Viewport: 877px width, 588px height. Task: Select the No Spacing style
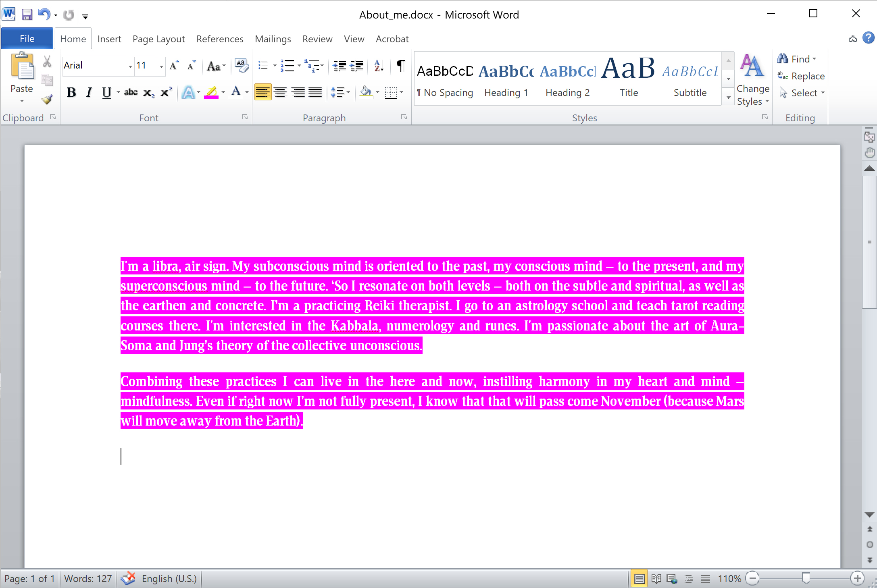click(x=445, y=79)
